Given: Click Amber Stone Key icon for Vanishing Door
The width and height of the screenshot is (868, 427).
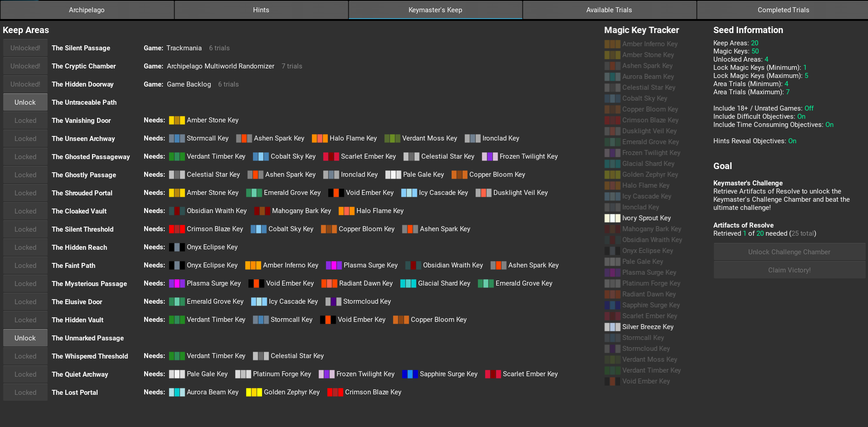Looking at the screenshot, I should (x=177, y=120).
